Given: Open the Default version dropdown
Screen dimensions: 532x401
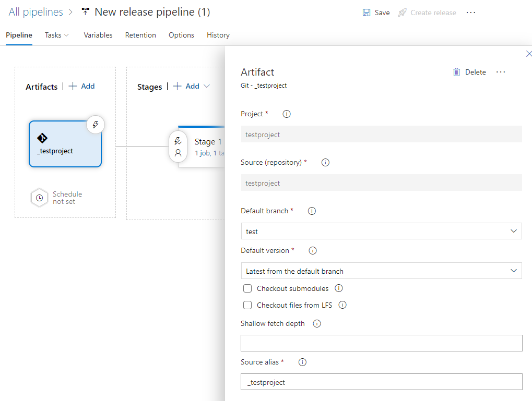Looking at the screenshot, I should pyautogui.click(x=514, y=271).
